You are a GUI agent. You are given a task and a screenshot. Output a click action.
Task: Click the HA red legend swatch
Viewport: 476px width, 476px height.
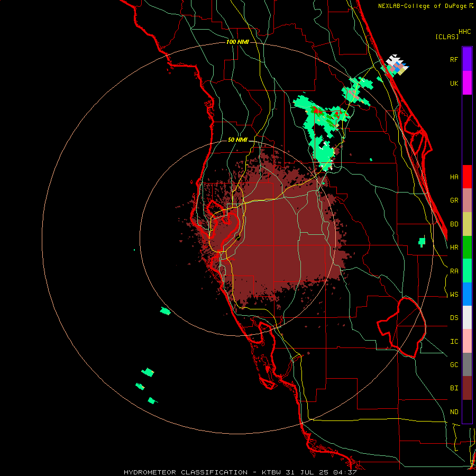(467, 177)
